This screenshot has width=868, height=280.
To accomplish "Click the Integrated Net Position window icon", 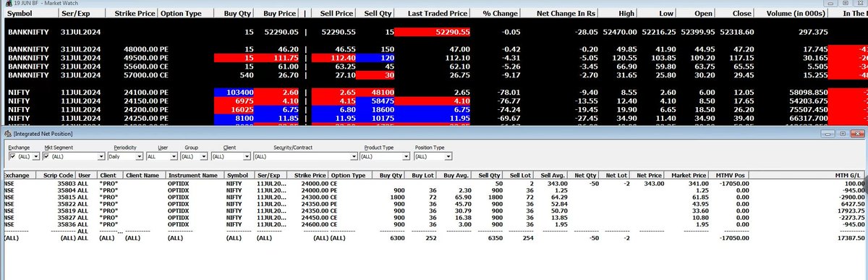I will pyautogui.click(x=7, y=135).
